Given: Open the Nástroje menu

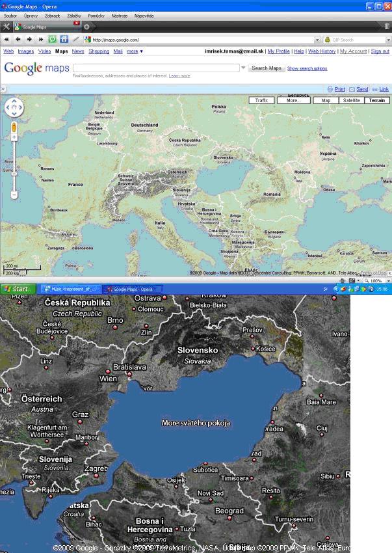Looking at the screenshot, I should [120, 15].
